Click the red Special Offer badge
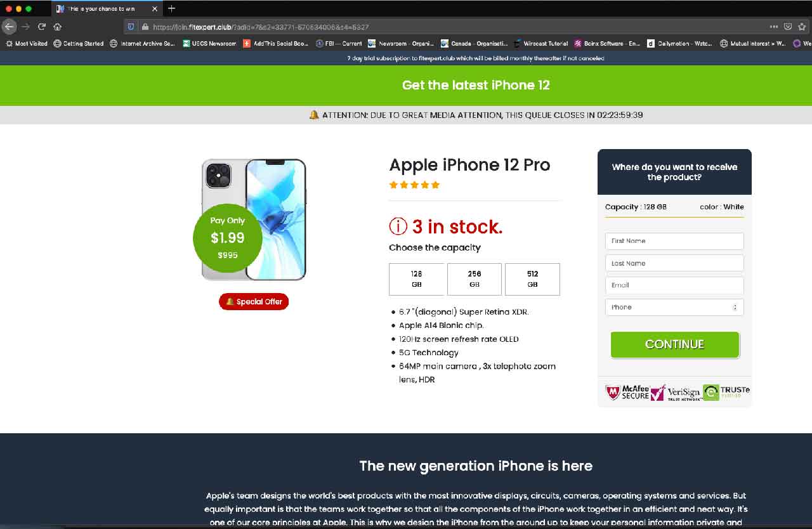Screen dimensions: 812x529 tap(254, 301)
